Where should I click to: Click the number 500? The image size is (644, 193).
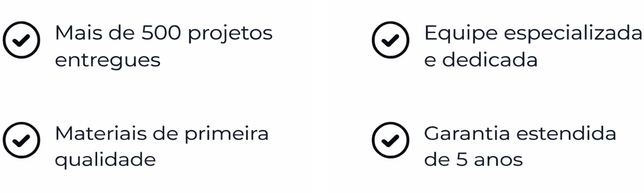coord(161,33)
